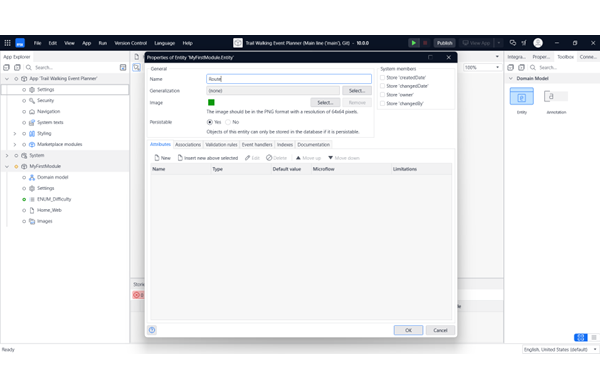Click App Explorer search magnifier icon
600x390 pixels.
pos(29,67)
